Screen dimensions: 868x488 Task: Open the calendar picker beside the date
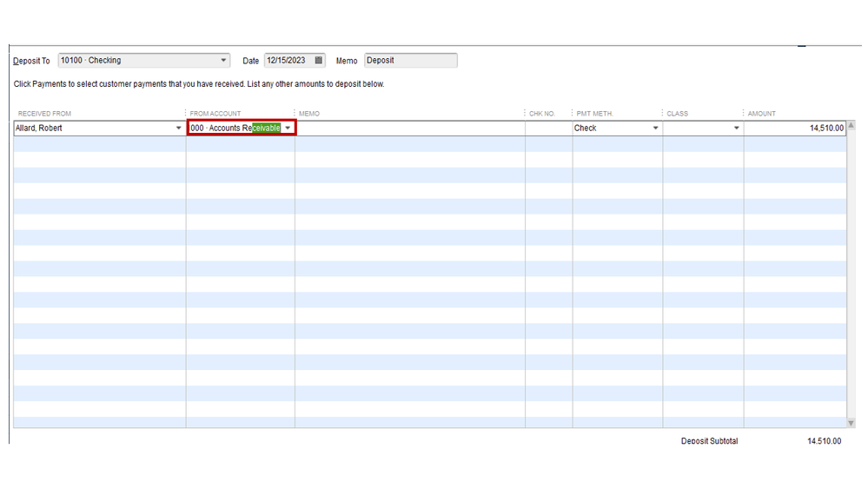318,60
